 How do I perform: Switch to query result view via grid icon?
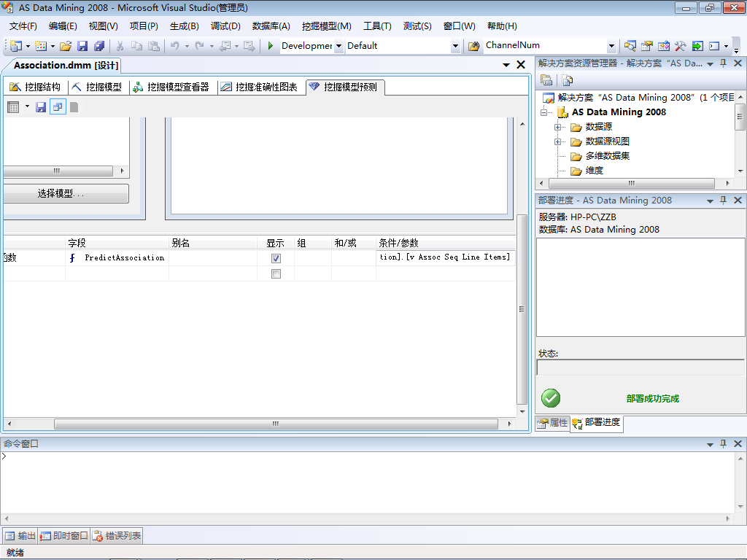pyautogui.click(x=13, y=107)
